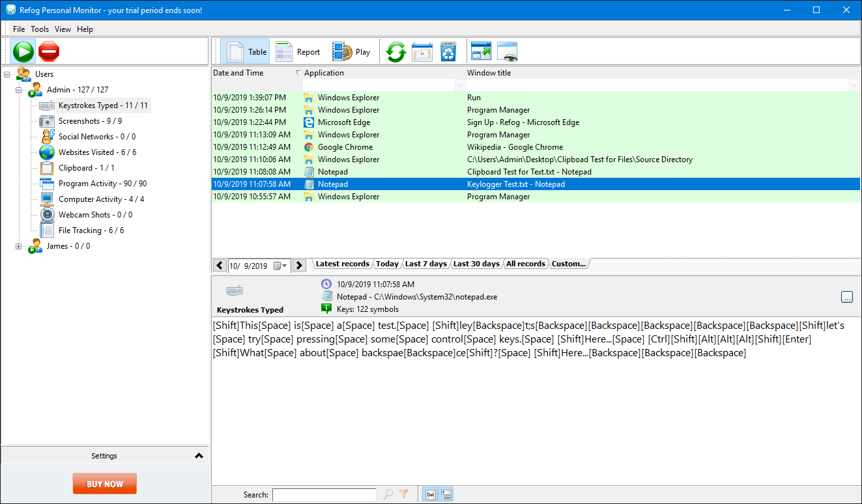Viewport: 862px width, 504px height.
Task: Open record details via the ellipsis button
Action: point(847,296)
